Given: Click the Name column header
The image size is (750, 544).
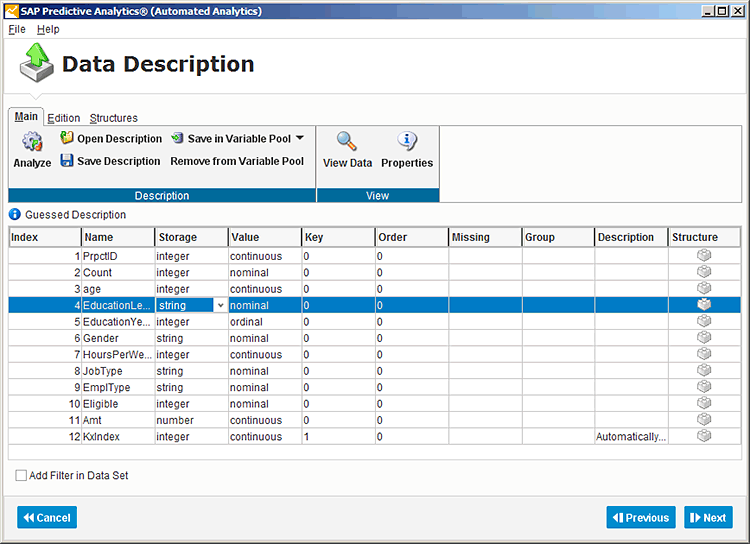Looking at the screenshot, I should pos(118,237).
